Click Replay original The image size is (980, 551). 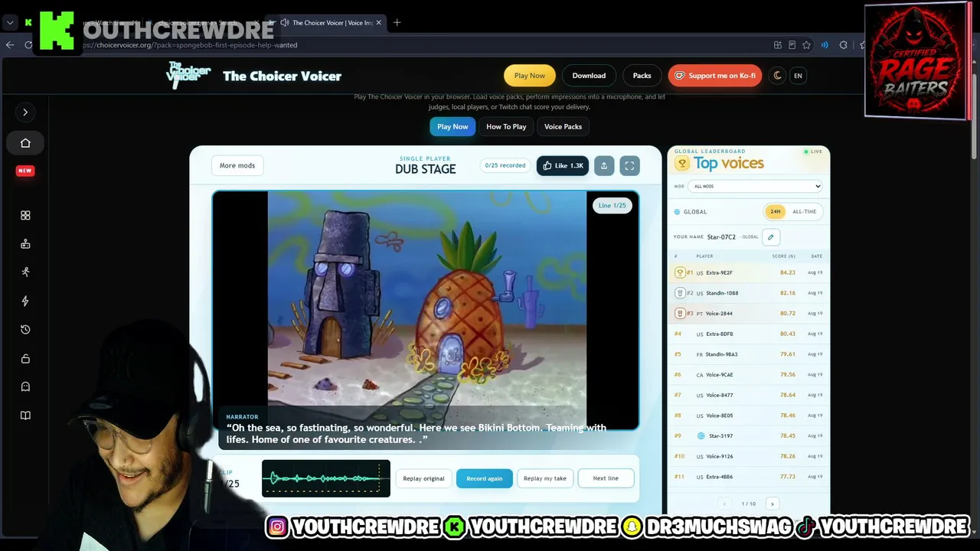[x=423, y=478]
